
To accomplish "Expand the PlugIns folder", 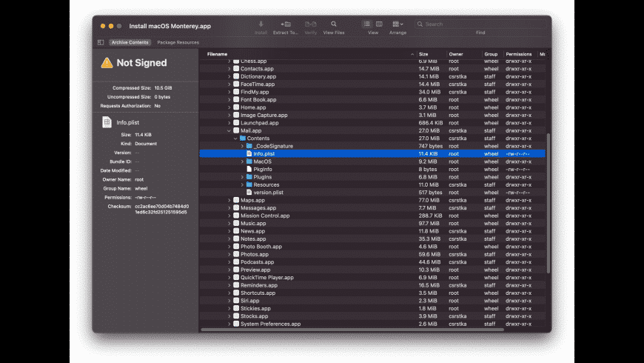I will (242, 177).
